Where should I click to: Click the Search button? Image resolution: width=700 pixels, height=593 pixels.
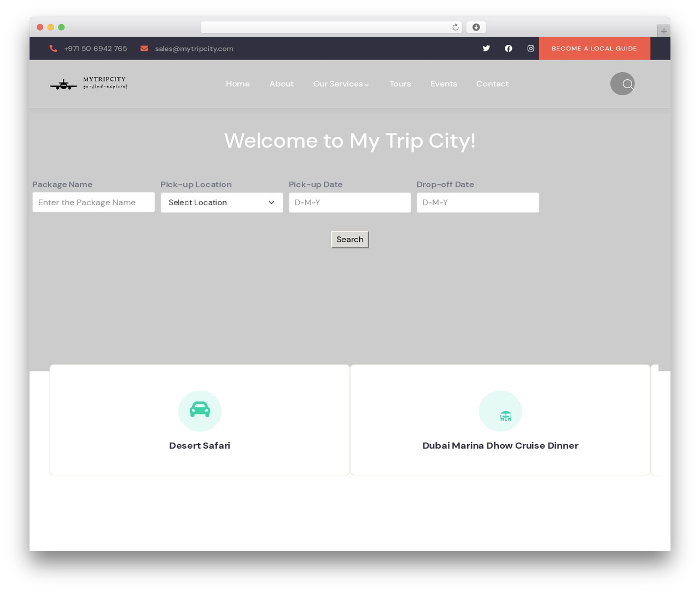pos(350,240)
